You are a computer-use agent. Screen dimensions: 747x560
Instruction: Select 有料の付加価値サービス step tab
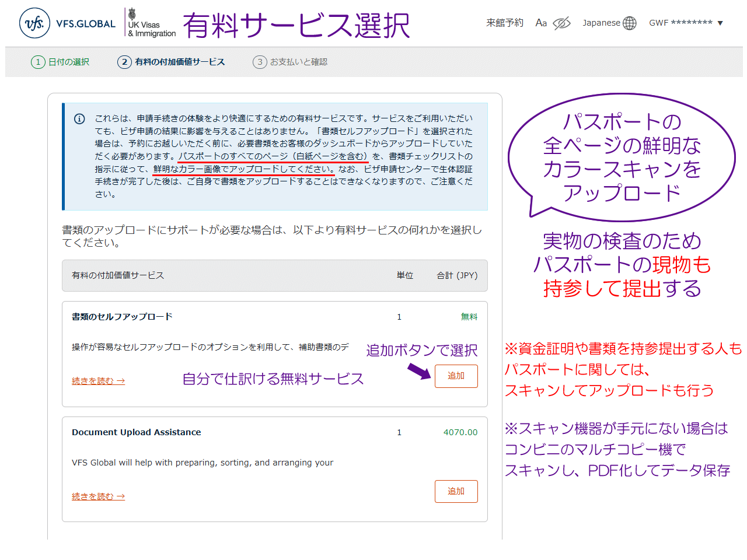[x=180, y=62]
